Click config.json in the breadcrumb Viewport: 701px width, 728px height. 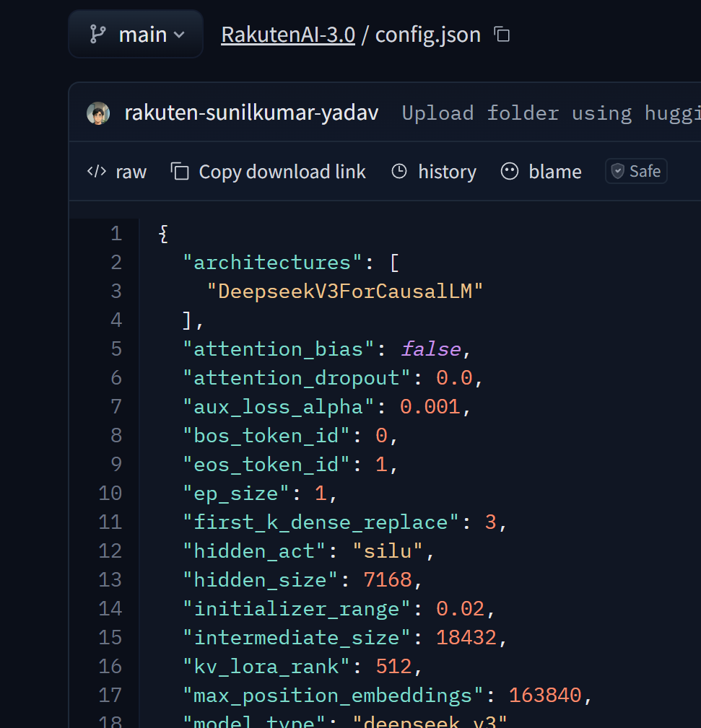tap(427, 35)
